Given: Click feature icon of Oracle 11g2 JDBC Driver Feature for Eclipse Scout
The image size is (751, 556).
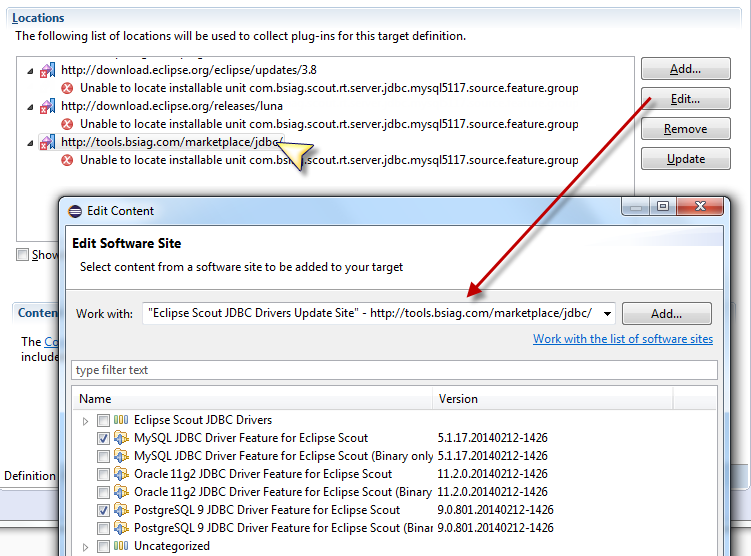Looking at the screenshot, I should coord(121,474).
